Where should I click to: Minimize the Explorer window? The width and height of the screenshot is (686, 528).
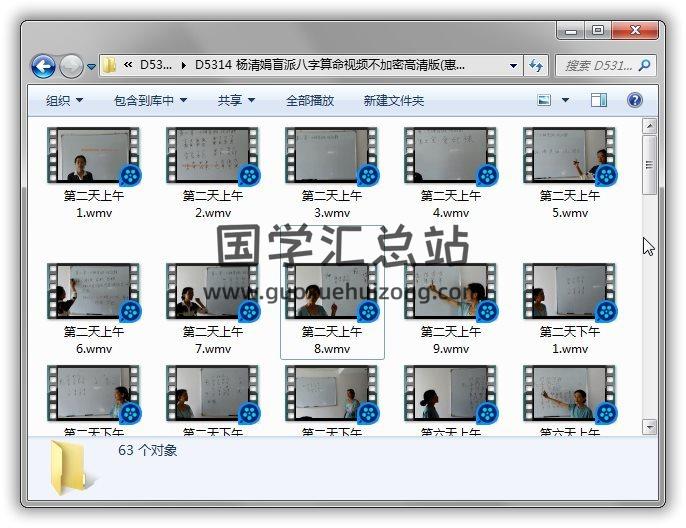570,31
